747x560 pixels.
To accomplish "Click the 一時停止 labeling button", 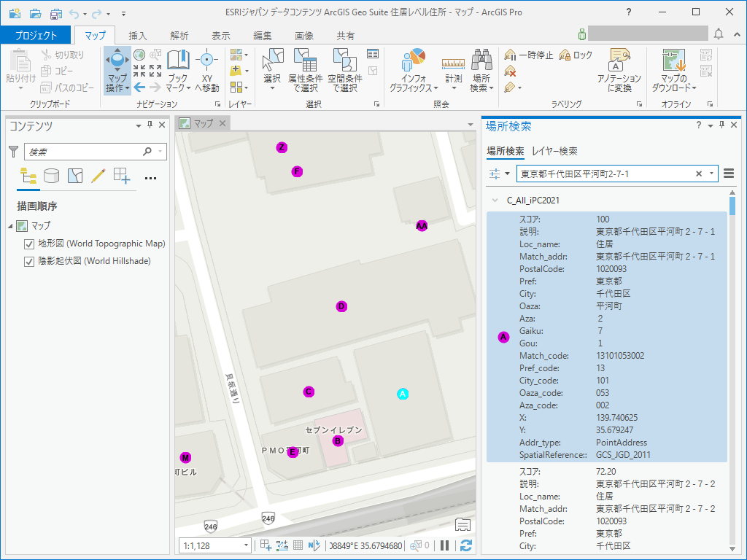I will click(529, 55).
